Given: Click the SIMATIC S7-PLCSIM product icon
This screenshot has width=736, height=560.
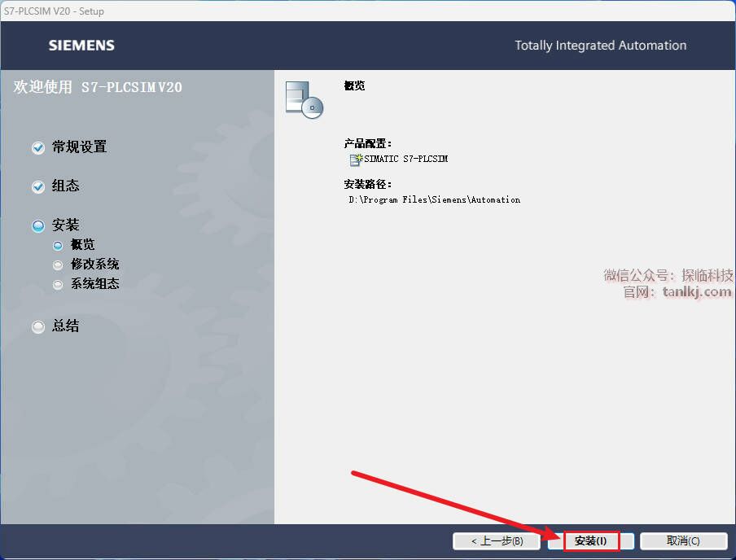Looking at the screenshot, I should coord(357,160).
